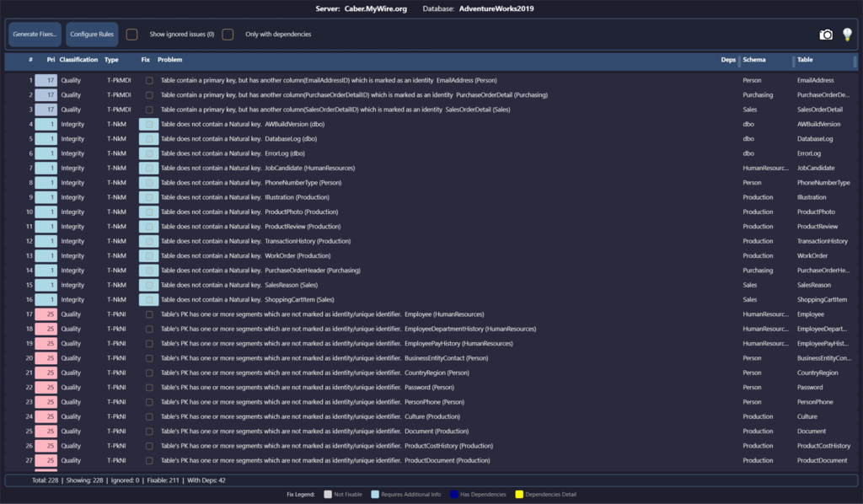Click Generate Fixes button
Screen dimensions: 863x504
click(x=35, y=34)
